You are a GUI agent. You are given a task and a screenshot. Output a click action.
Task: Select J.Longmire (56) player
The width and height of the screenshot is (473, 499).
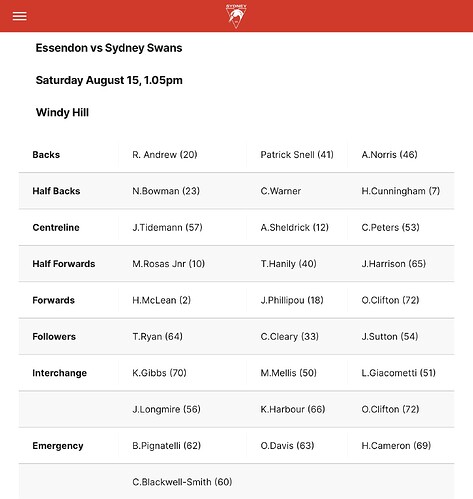point(166,409)
